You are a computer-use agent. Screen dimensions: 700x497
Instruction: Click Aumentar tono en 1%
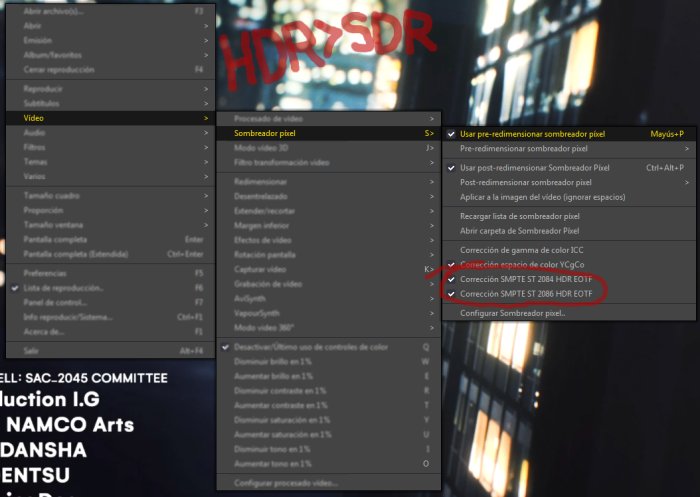(x=329, y=464)
